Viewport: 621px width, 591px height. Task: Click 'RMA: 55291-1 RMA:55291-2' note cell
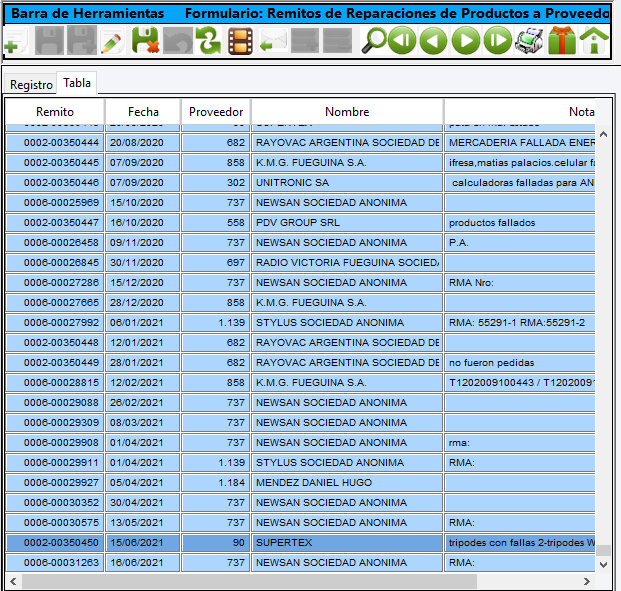520,322
